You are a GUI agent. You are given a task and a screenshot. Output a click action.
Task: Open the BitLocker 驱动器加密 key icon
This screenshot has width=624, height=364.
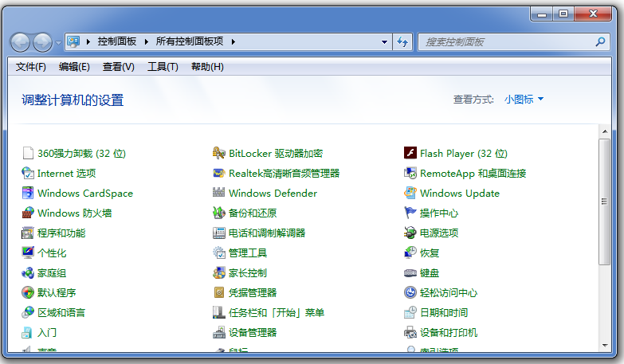pos(219,153)
